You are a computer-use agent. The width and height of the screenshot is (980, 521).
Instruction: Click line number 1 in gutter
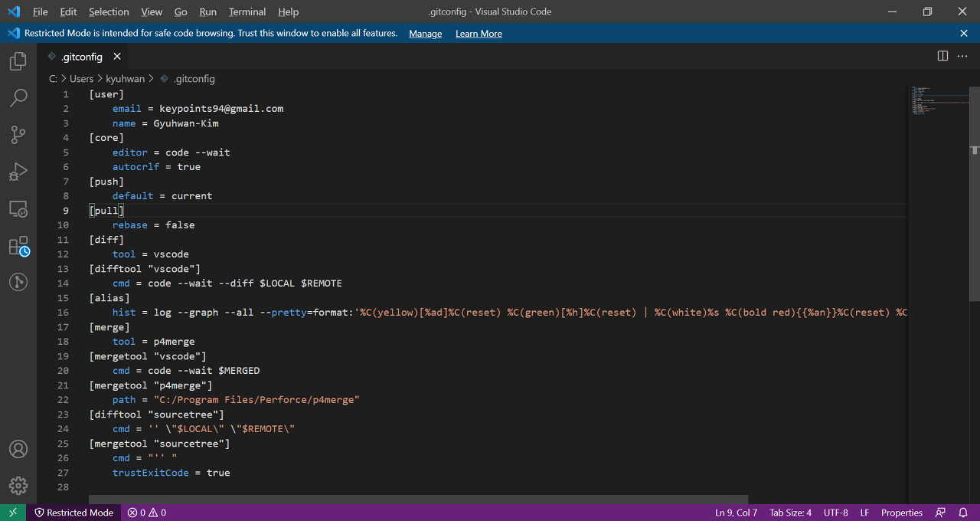[66, 93]
